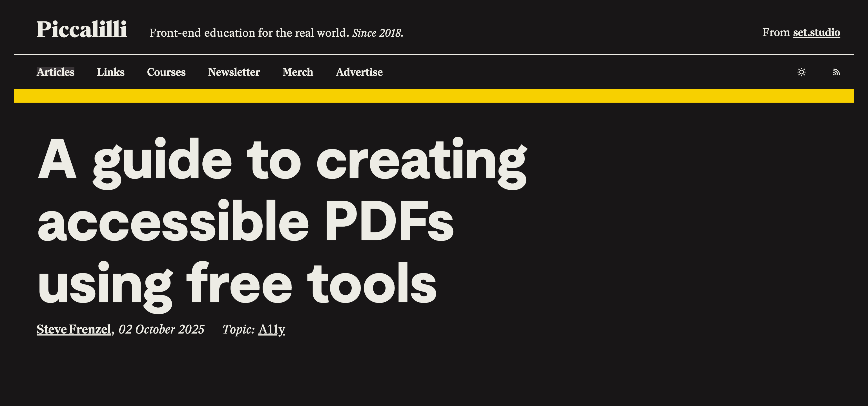The width and height of the screenshot is (868, 406).
Task: Select the Advertise nav item
Action: [359, 72]
